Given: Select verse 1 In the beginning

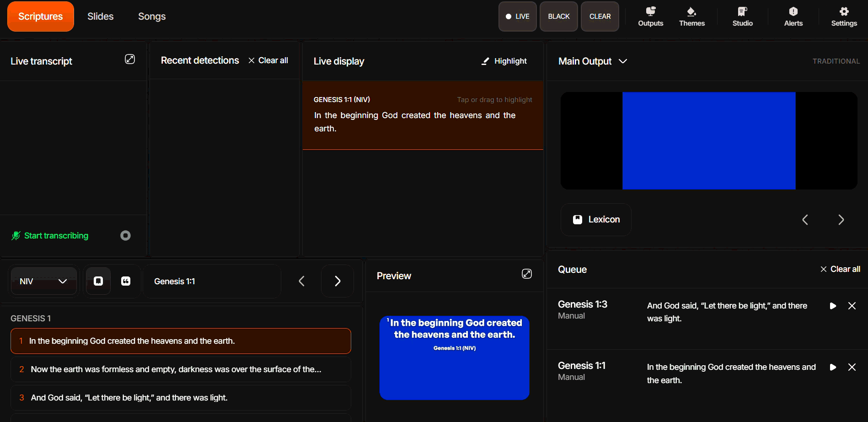Looking at the screenshot, I should point(181,341).
